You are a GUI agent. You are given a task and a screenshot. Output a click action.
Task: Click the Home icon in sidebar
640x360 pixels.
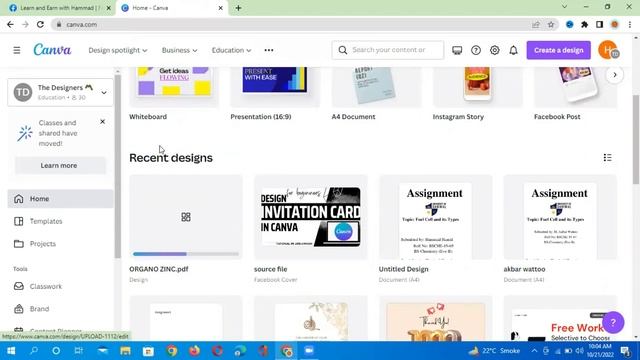pyautogui.click(x=19, y=199)
